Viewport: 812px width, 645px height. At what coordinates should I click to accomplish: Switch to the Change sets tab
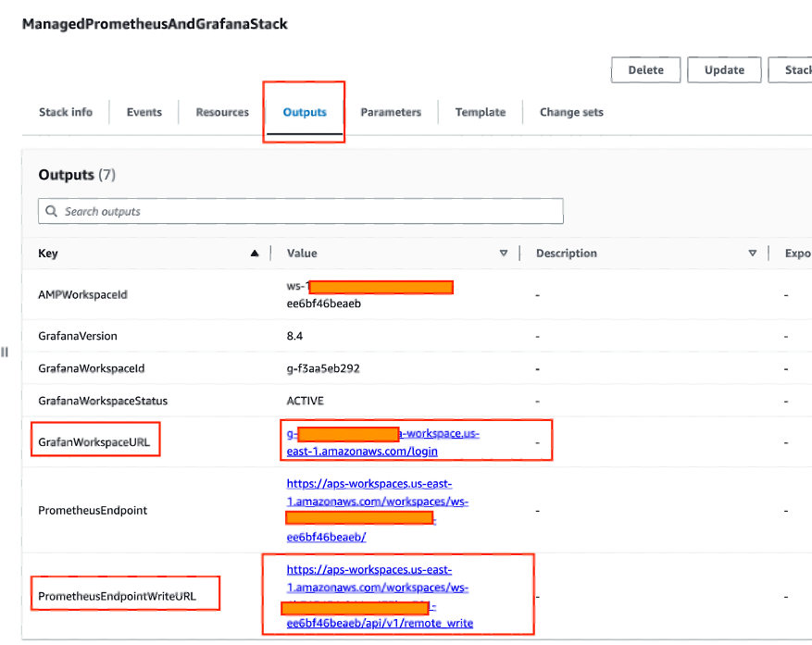571,111
